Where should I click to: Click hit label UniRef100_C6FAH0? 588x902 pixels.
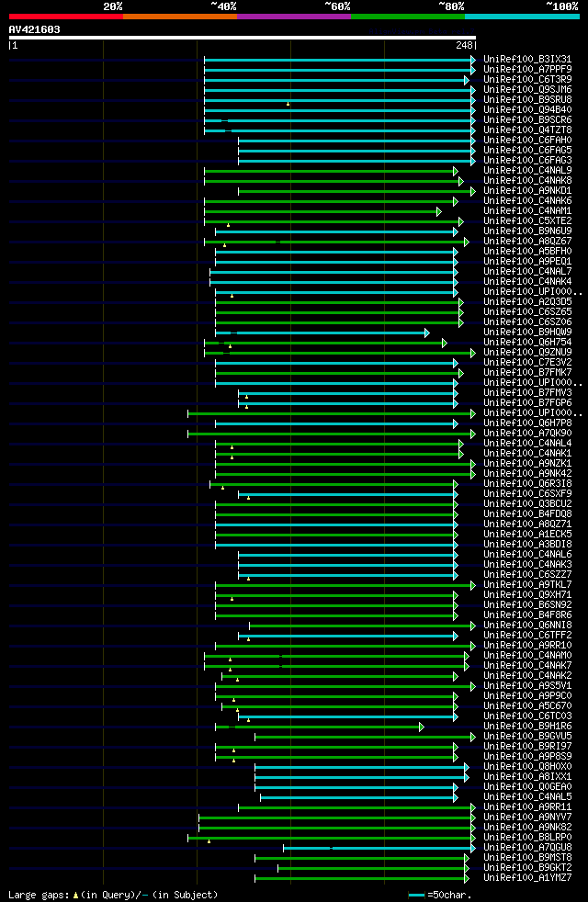coord(527,140)
